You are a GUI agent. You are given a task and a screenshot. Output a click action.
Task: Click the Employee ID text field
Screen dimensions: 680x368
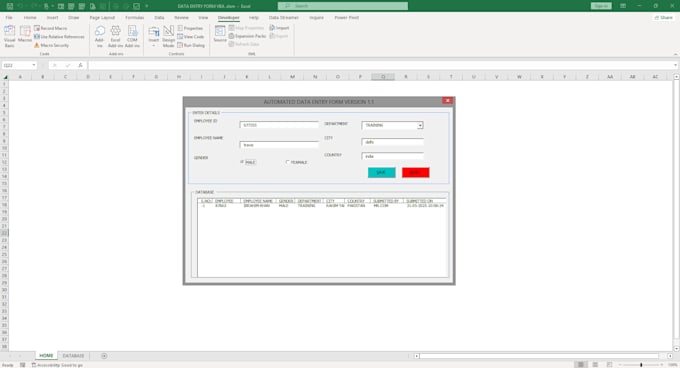click(279, 125)
